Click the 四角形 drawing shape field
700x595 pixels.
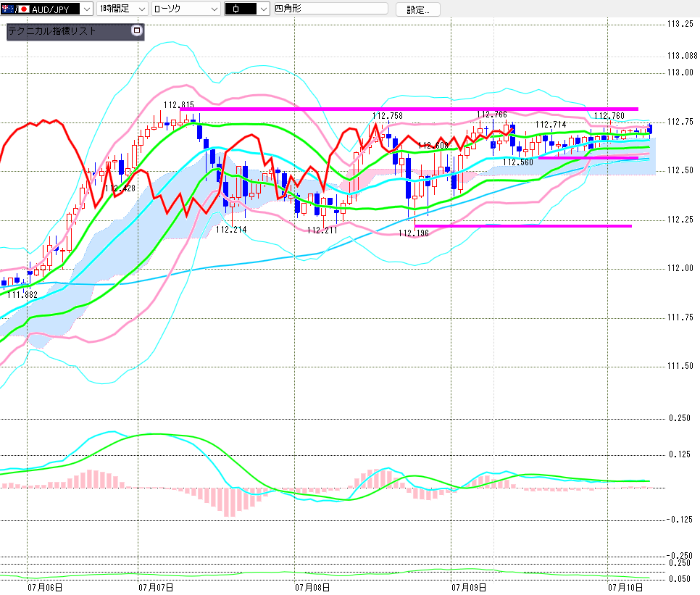point(330,9)
